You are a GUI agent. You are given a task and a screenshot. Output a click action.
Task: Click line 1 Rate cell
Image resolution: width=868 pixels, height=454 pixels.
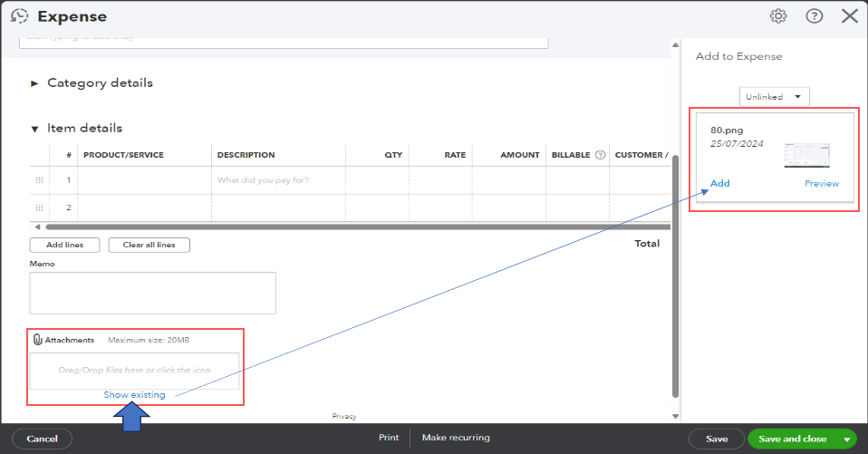point(440,180)
